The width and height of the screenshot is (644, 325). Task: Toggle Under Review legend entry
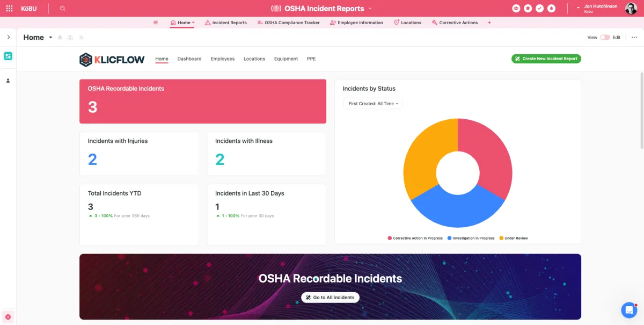[x=514, y=238]
